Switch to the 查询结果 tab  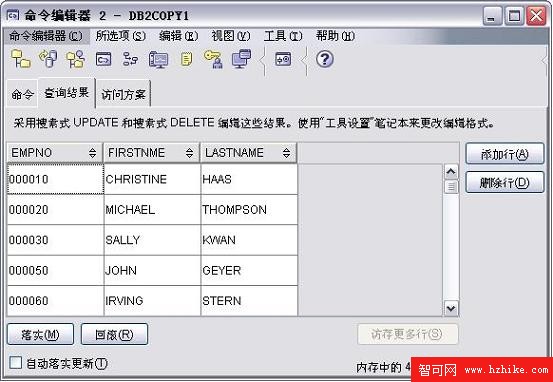point(66,93)
